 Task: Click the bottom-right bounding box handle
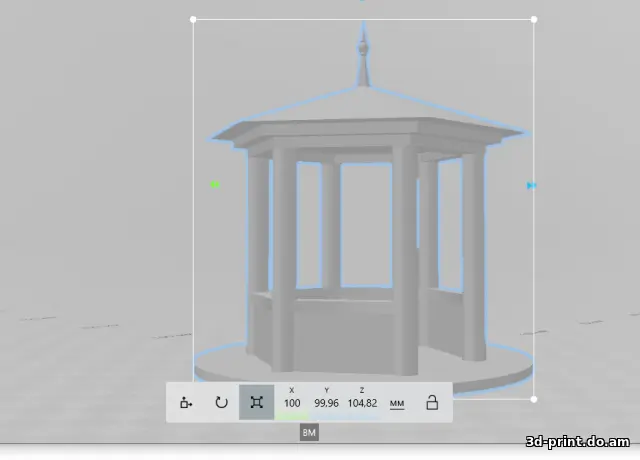pos(534,399)
